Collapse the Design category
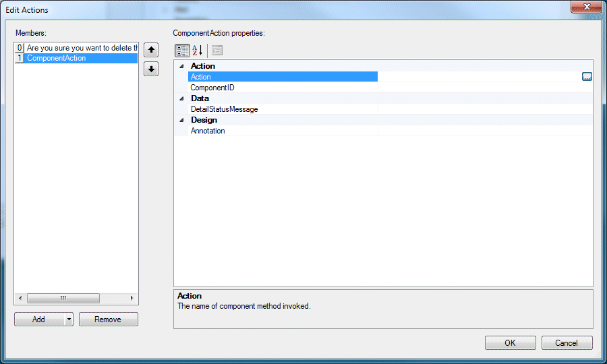The height and width of the screenshot is (364, 607). pos(181,120)
